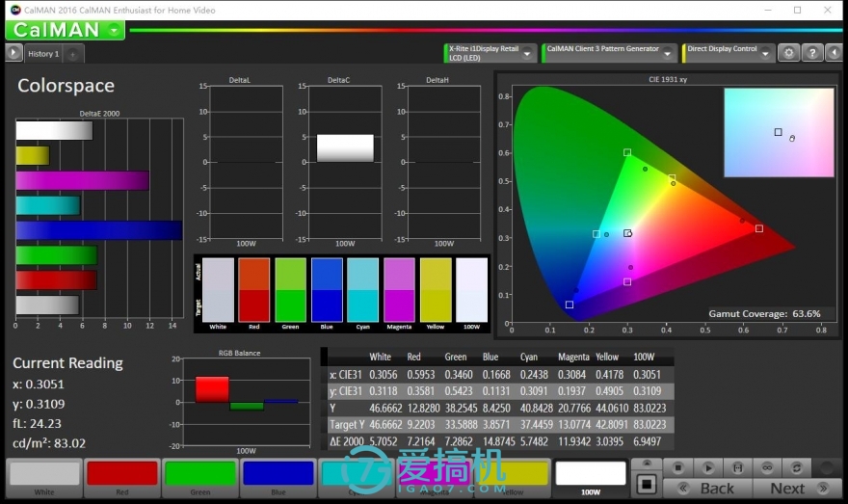Select the Blue pattern swatch at bottom
Image resolution: width=848 pixels, height=504 pixels.
278,478
